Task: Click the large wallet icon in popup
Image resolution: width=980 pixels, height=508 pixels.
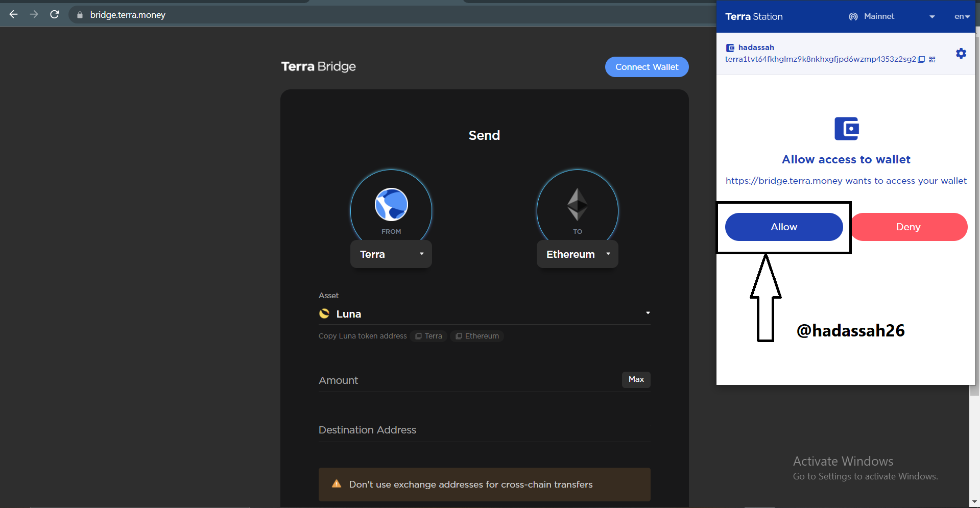Action: tap(847, 129)
